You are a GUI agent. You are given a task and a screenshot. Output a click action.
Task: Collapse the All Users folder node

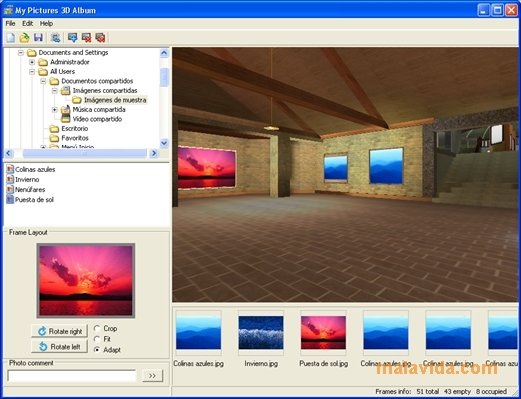click(x=32, y=71)
